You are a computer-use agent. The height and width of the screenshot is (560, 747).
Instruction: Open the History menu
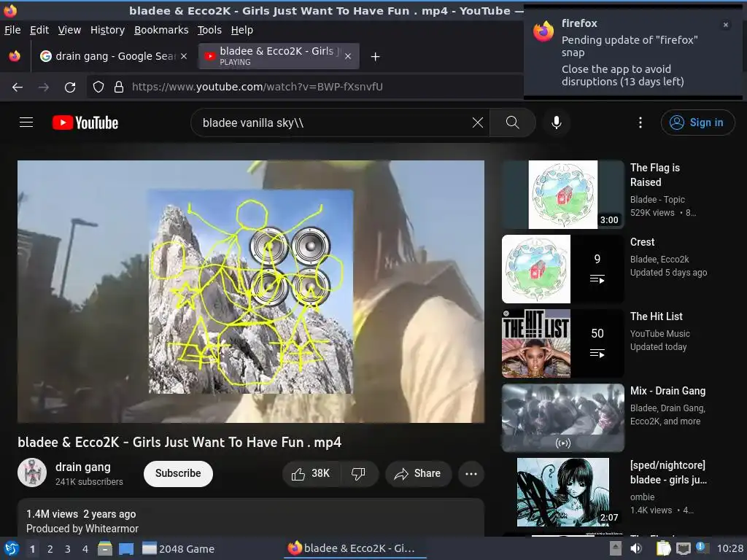pos(108,30)
